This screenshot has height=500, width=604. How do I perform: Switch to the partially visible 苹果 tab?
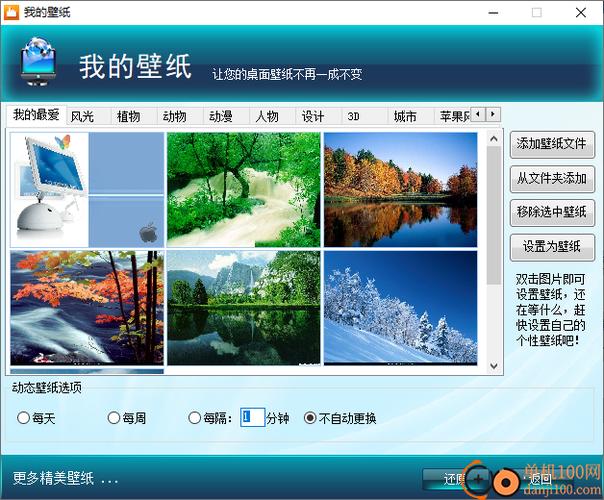[x=454, y=116]
